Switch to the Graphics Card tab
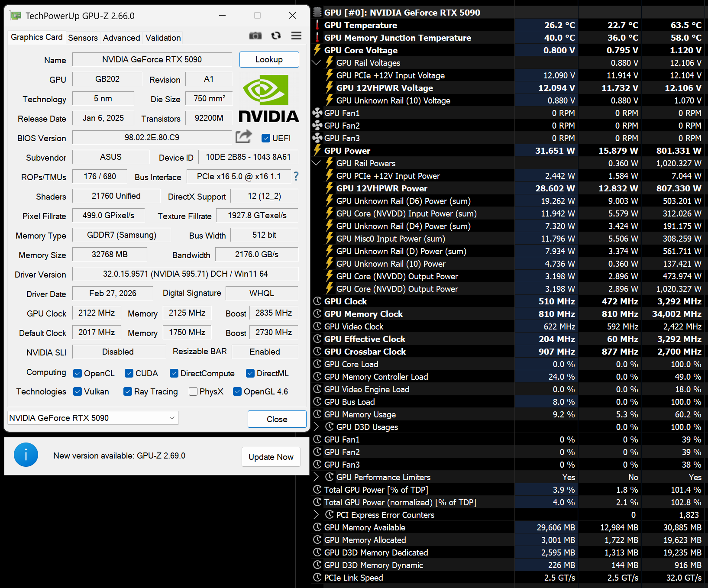 click(x=37, y=37)
